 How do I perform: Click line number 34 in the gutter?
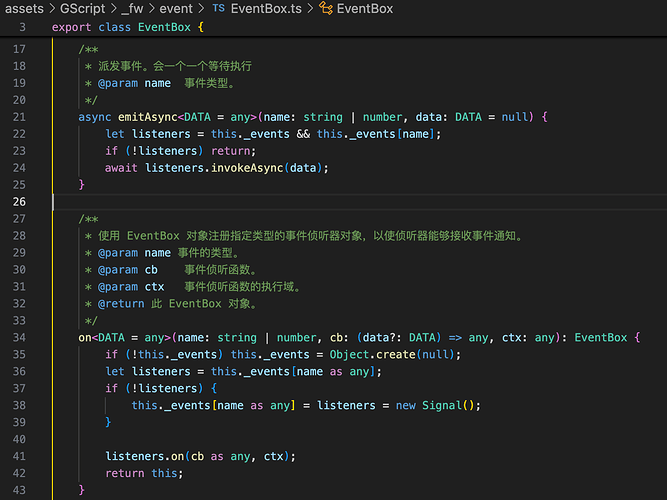point(20,338)
